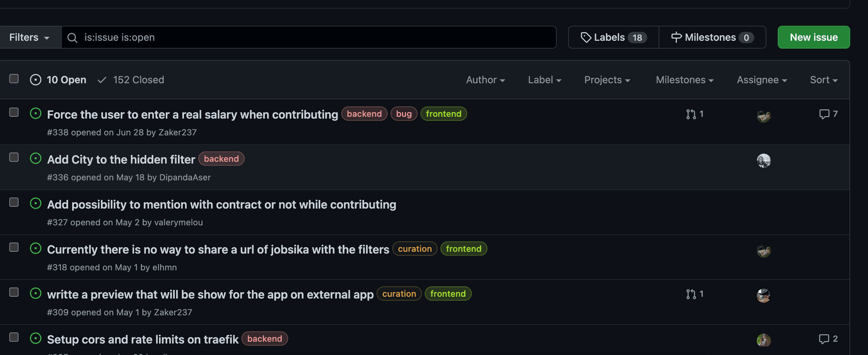Expand the Assignee filter
868x355 pixels.
coord(762,80)
